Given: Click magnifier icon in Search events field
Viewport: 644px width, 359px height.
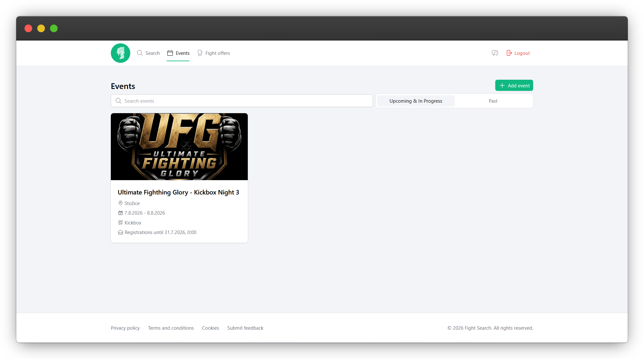Looking at the screenshot, I should 118,101.
